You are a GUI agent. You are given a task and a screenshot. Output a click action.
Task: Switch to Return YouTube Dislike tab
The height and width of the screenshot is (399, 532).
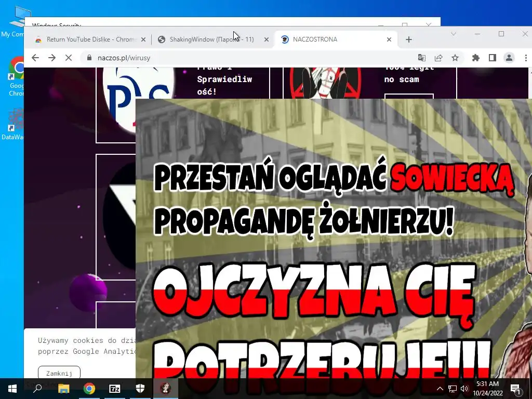point(90,39)
